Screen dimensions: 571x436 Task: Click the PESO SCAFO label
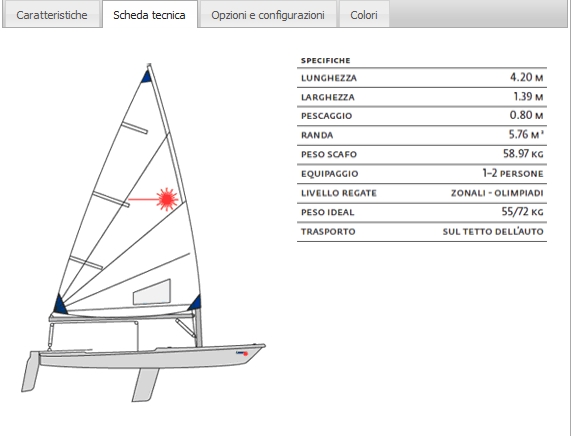click(328, 154)
